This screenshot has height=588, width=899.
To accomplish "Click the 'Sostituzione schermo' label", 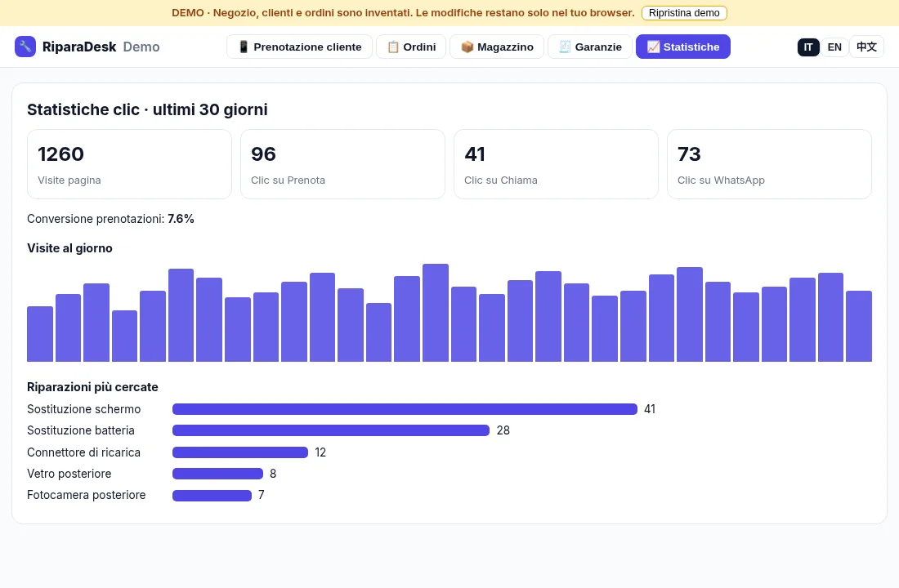I will pyautogui.click(x=83, y=409).
